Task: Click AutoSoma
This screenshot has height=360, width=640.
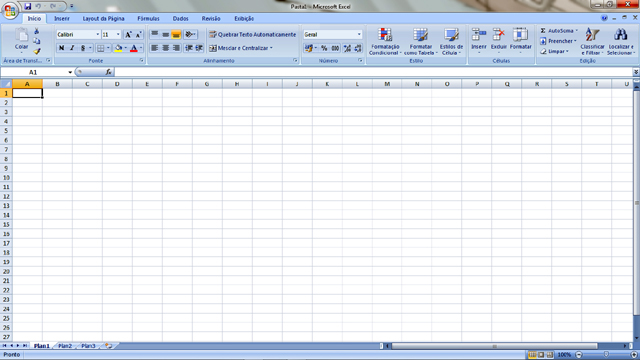Action: click(x=559, y=31)
